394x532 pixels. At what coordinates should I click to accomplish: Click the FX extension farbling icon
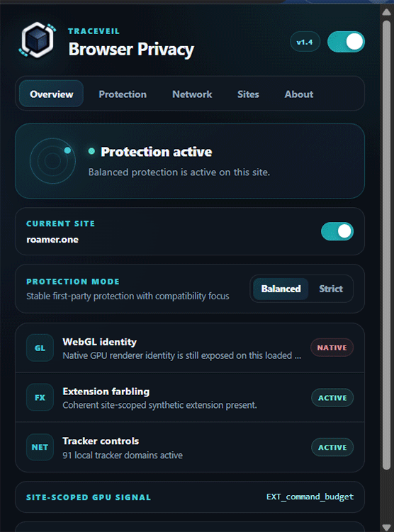pos(40,397)
